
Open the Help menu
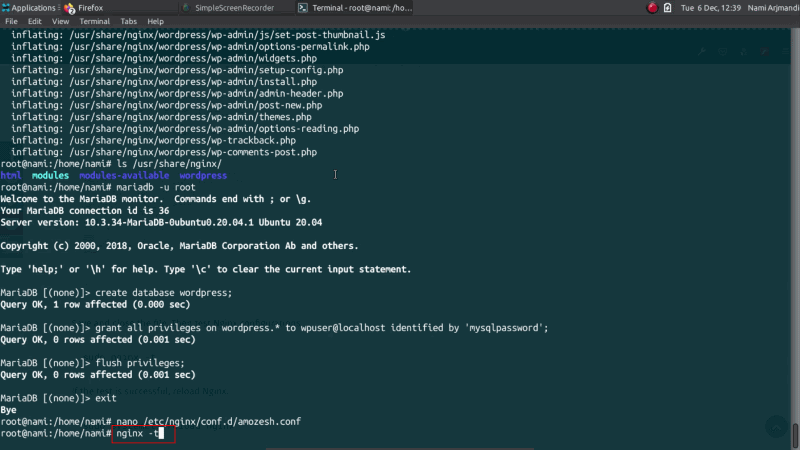(x=156, y=21)
